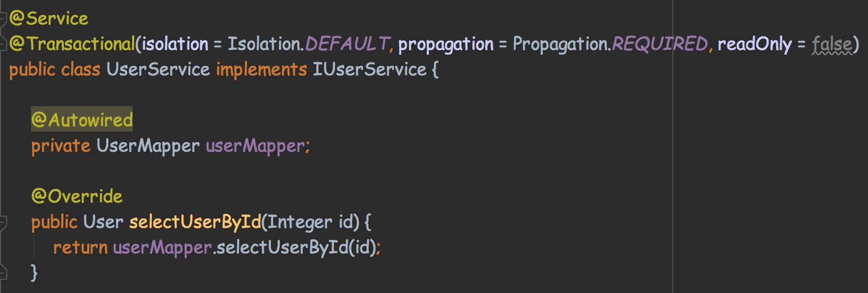Click the Isolation.DEFAULT constant

point(308,44)
